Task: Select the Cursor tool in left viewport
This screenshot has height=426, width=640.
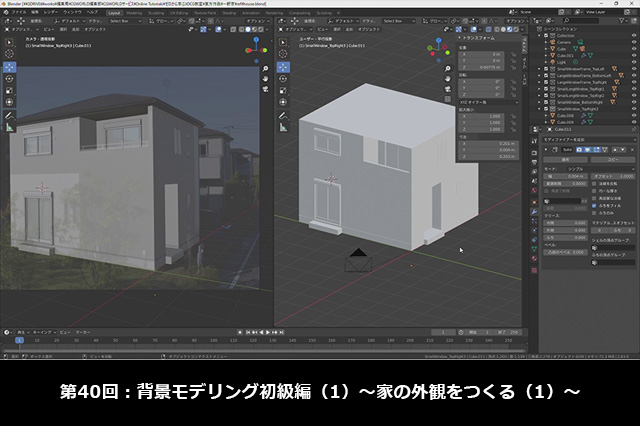Action: (x=10, y=54)
